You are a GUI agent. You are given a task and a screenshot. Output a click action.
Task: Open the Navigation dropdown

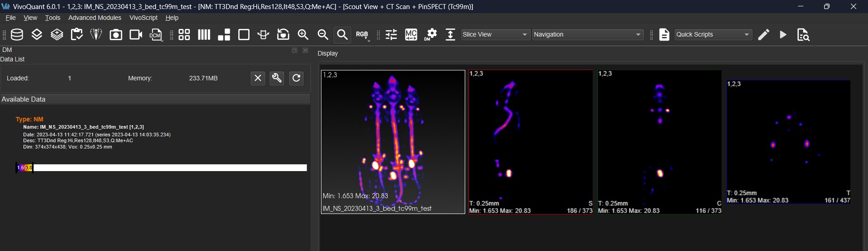pos(588,35)
